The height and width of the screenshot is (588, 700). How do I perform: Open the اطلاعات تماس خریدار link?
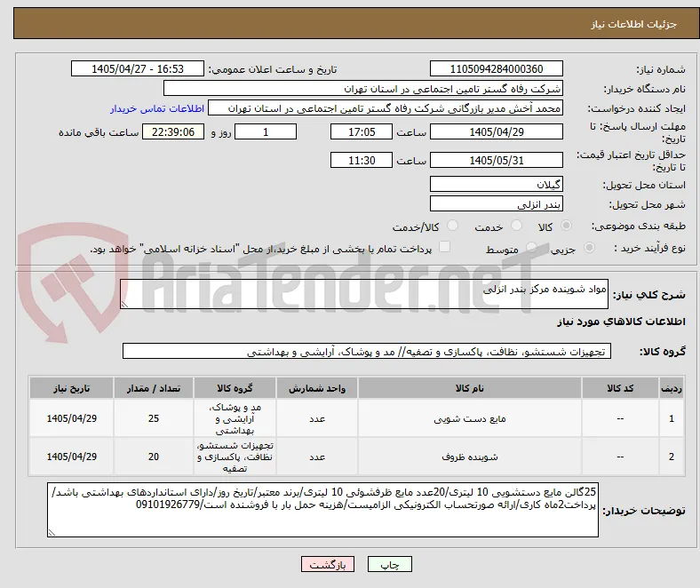[x=157, y=108]
